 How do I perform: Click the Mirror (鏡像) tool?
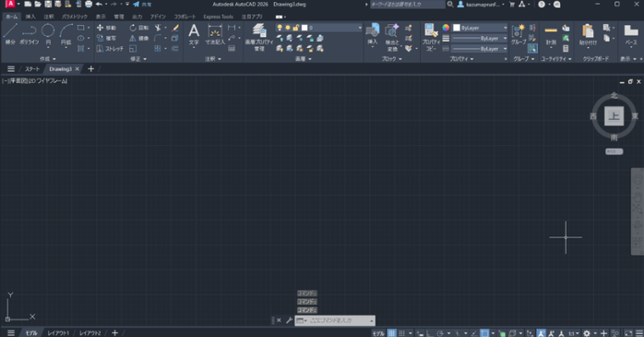pyautogui.click(x=139, y=38)
